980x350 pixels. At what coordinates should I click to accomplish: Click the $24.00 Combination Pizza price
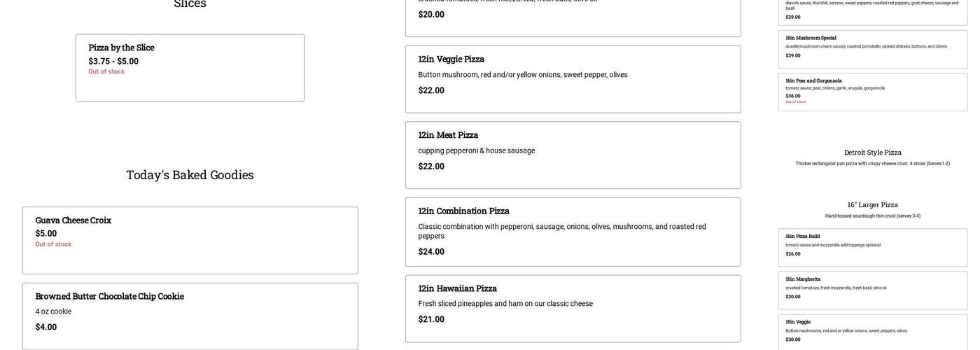click(431, 252)
